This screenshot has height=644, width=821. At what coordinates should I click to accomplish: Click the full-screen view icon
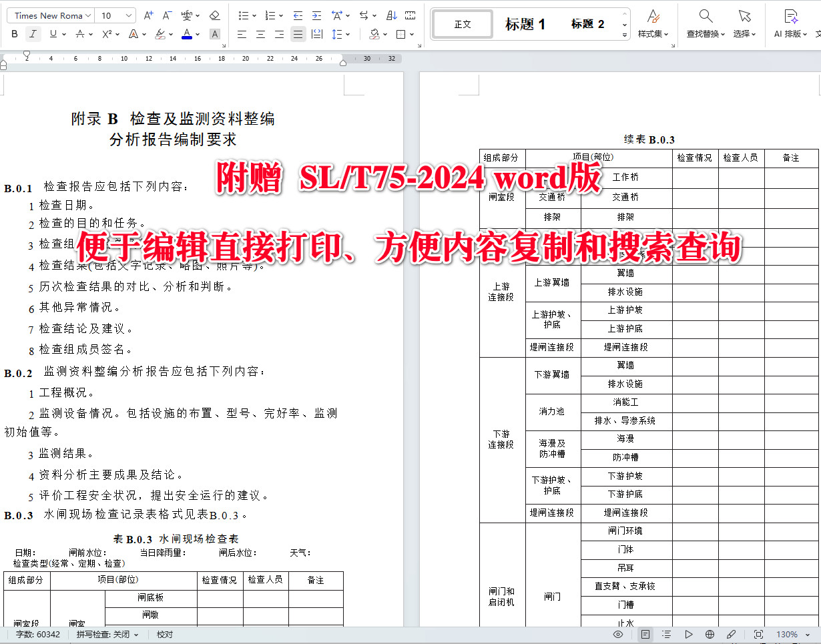coord(758,635)
